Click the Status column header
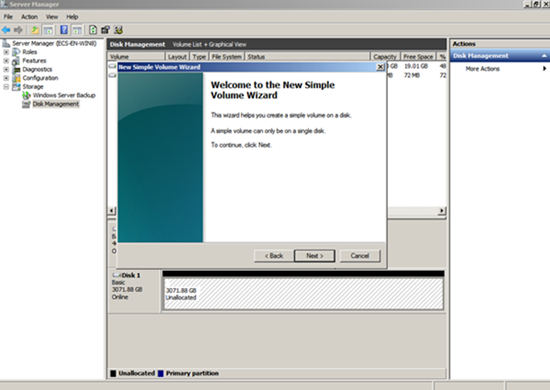 [x=307, y=56]
